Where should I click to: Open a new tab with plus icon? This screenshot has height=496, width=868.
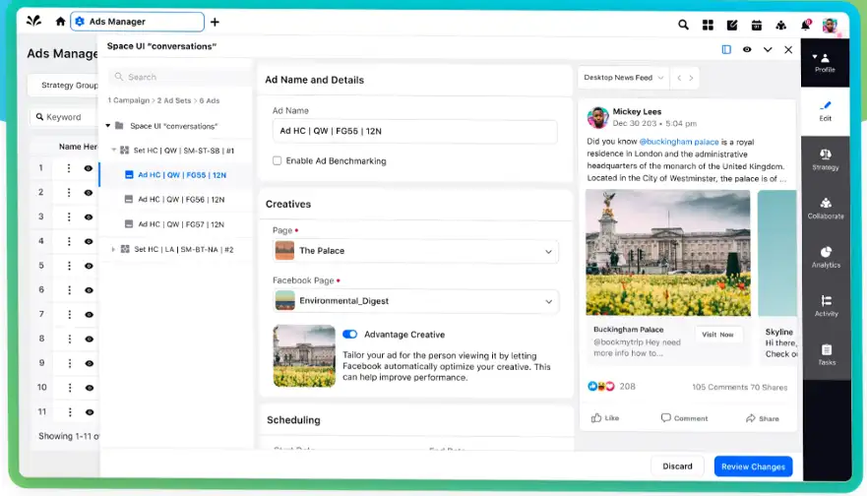pyautogui.click(x=215, y=22)
